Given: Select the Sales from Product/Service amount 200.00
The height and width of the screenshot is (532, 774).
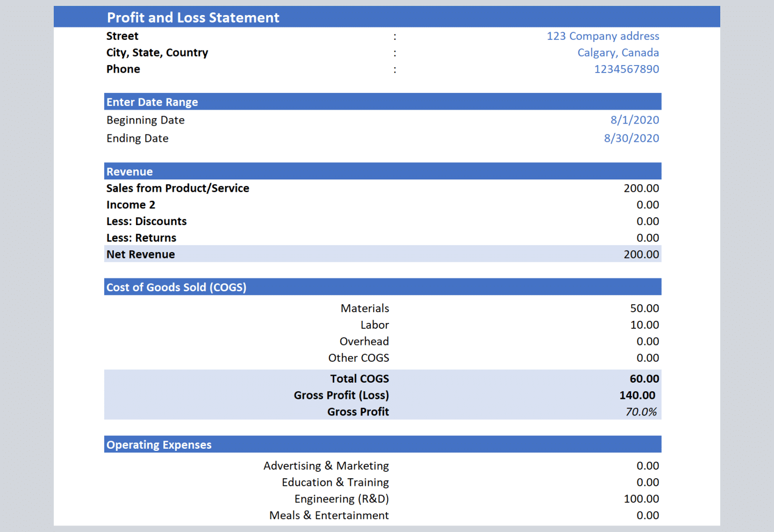Looking at the screenshot, I should 641,188.
